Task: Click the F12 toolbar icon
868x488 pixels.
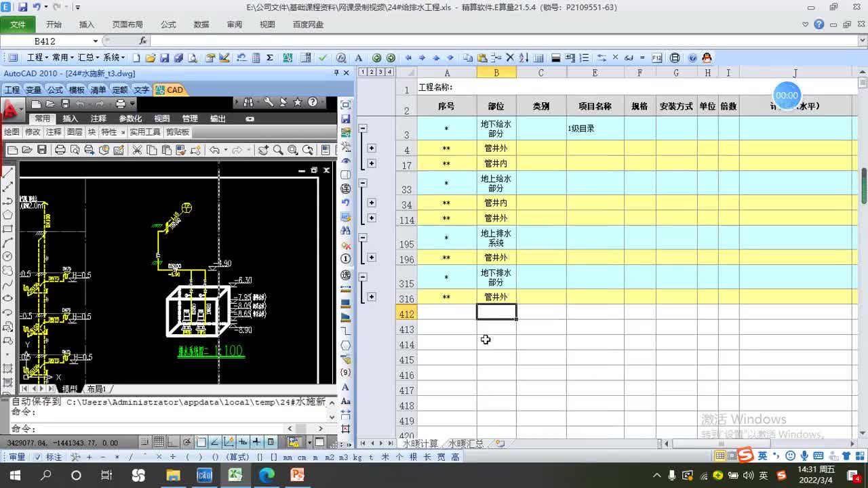Action: [x=656, y=58]
